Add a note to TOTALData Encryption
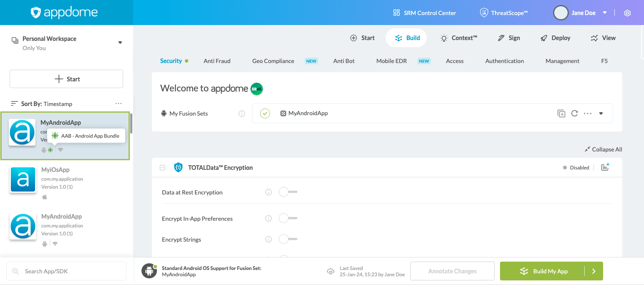Image resolution: width=644 pixels, height=285 pixels. coord(605,167)
